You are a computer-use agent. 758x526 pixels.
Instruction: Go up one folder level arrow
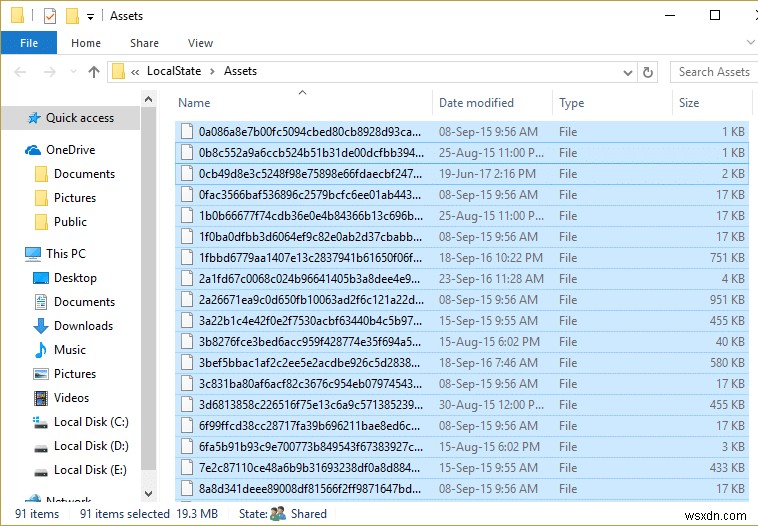coord(94,72)
